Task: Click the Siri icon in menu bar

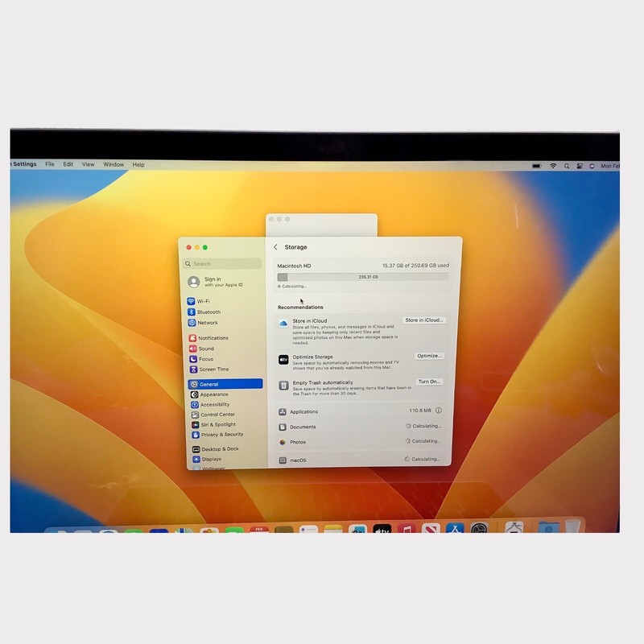Action: click(592, 166)
